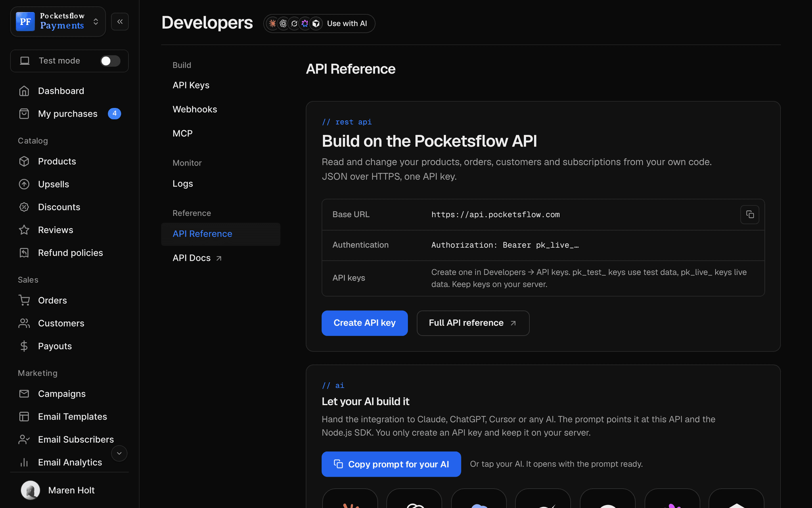Click the Email Templates layout icon
The width and height of the screenshot is (812, 508).
tap(24, 416)
